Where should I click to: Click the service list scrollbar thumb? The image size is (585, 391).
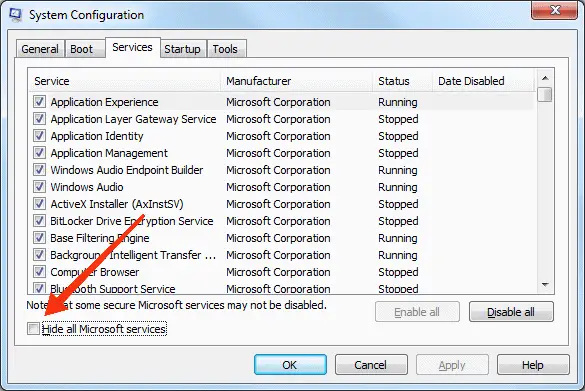(x=545, y=94)
